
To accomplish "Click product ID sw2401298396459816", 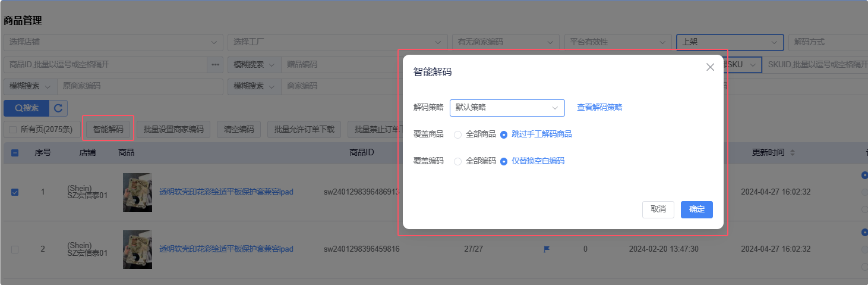I will [x=361, y=249].
